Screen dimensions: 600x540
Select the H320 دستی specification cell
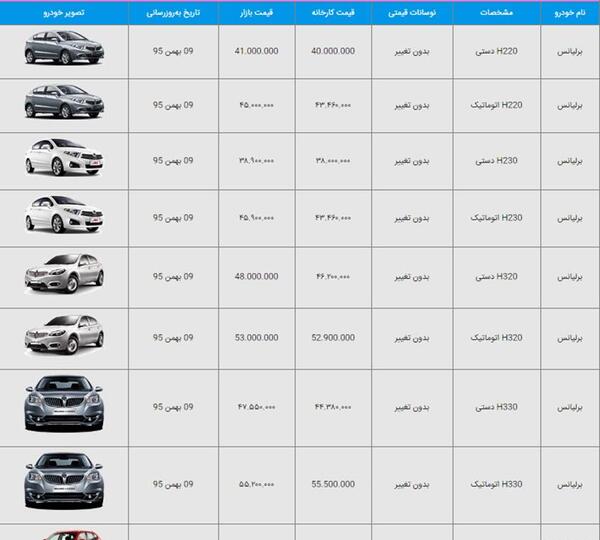pyautogui.click(x=496, y=277)
